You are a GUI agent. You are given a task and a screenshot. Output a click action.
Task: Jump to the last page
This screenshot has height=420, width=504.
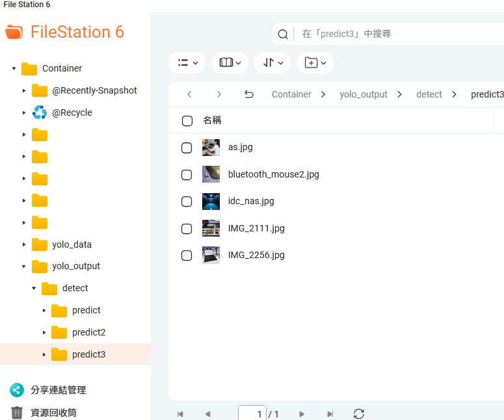(330, 414)
